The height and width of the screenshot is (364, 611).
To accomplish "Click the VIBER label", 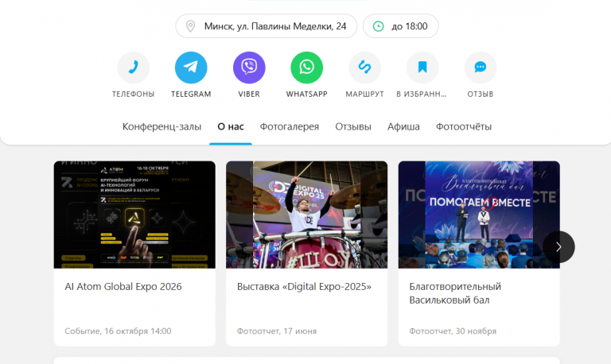I will [x=249, y=95].
